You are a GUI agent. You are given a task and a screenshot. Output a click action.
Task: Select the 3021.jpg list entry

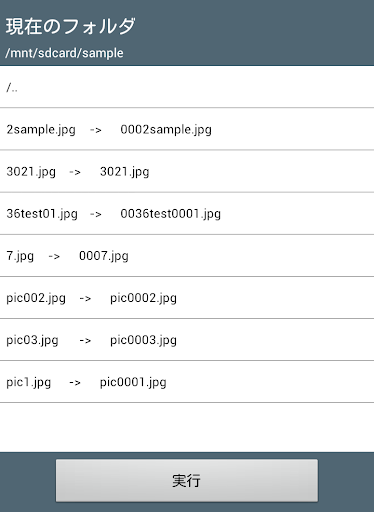187,171
